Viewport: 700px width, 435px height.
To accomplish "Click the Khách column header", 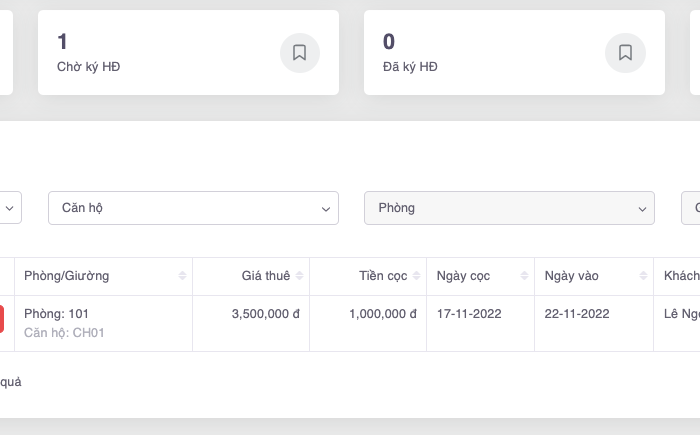I will tap(680, 276).
